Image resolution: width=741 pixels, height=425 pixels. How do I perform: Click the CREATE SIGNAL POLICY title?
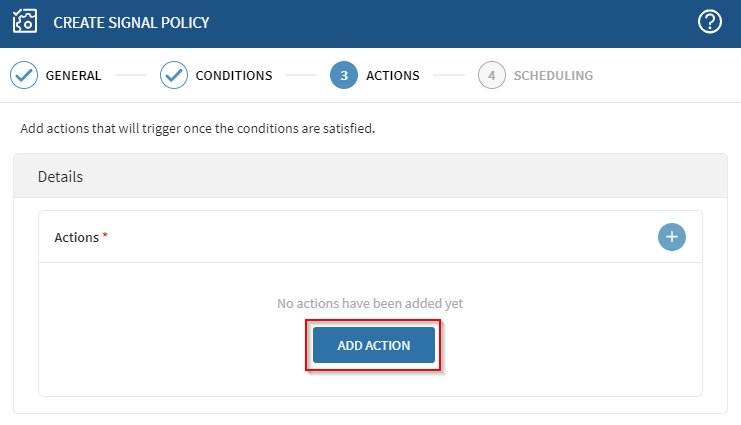131,22
